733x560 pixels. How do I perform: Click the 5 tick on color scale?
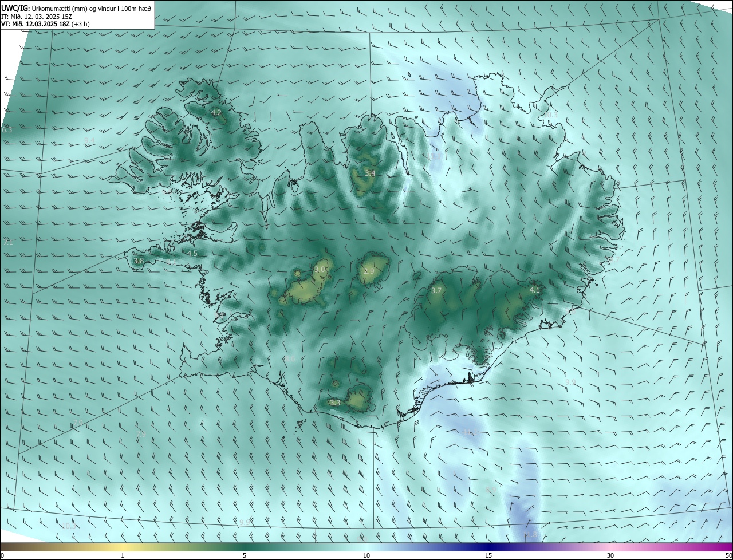coord(245,556)
